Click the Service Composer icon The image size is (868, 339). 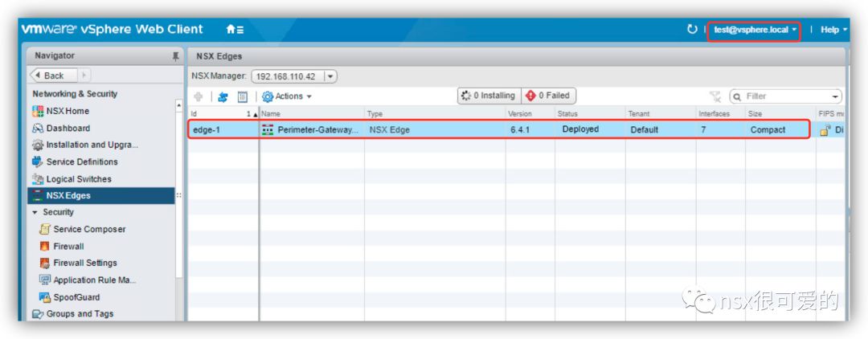click(x=45, y=229)
